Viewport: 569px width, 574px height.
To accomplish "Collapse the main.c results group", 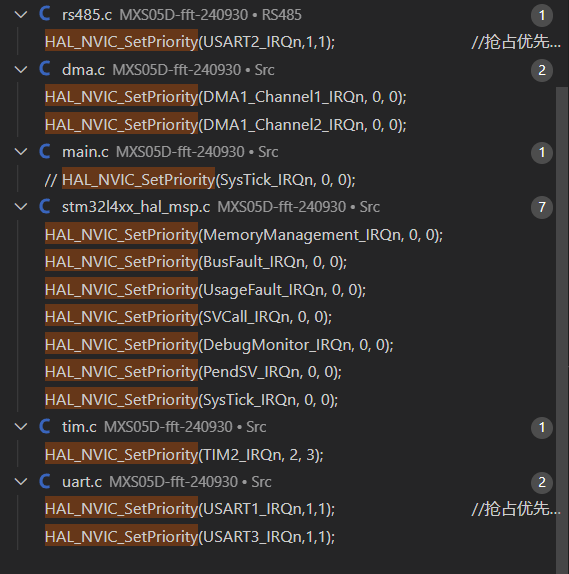I will [x=21, y=152].
